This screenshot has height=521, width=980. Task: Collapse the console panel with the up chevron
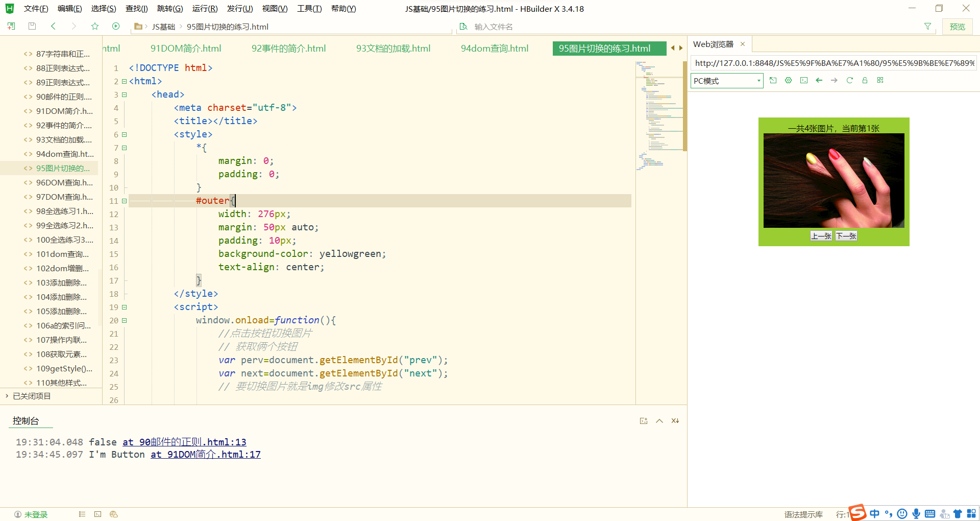click(x=659, y=420)
